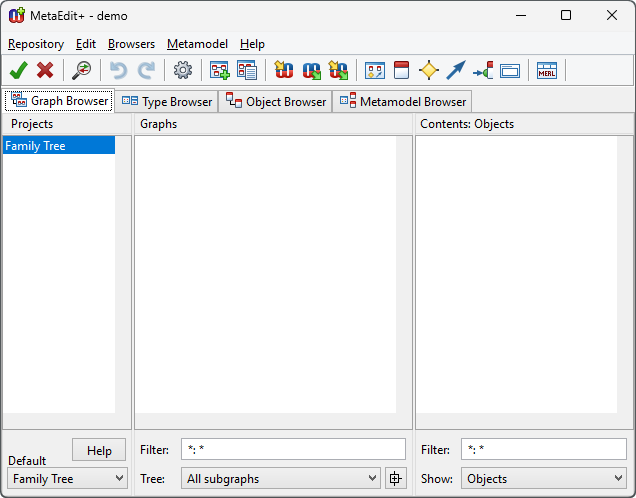The width and height of the screenshot is (636, 498).
Task: Undo the last action
Action: [118, 71]
